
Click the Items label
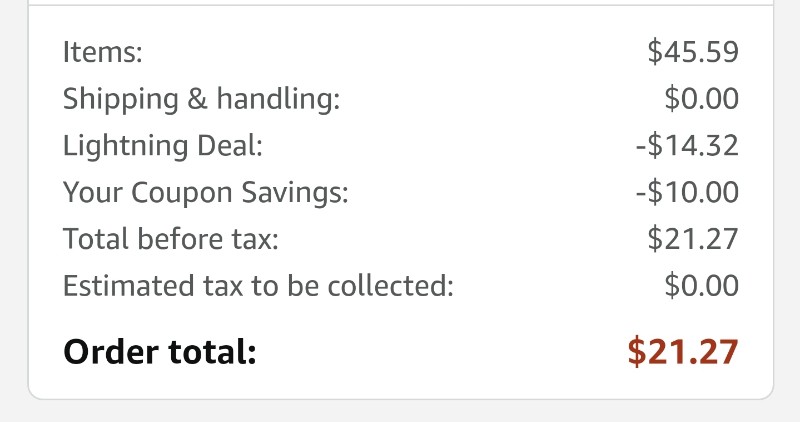103,52
